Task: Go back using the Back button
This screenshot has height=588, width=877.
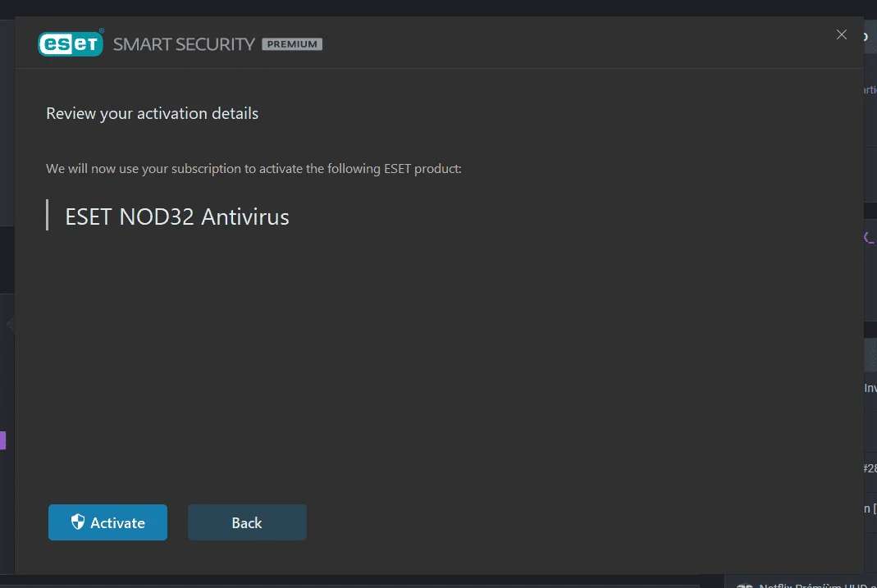Action: coord(247,522)
